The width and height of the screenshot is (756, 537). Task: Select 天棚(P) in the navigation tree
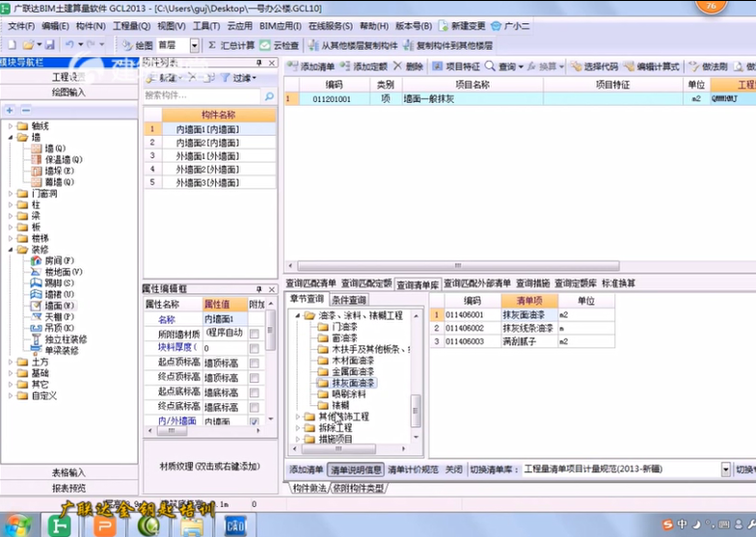[52, 316]
